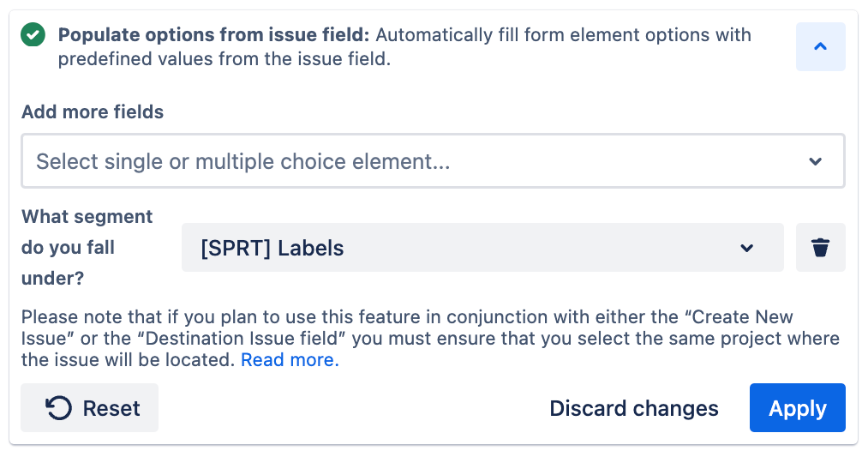Click the green checkmark status icon

(33, 35)
